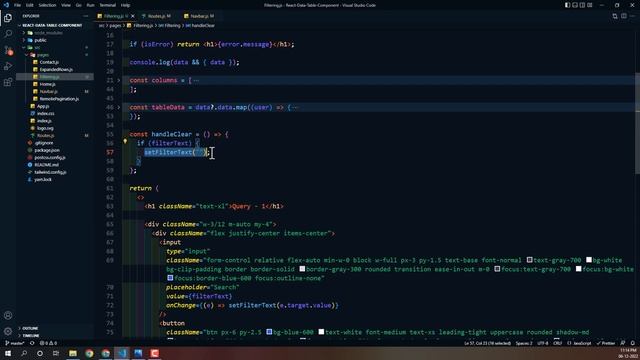Open Windows Start menu
Screen dimensions: 640x360
8,353
